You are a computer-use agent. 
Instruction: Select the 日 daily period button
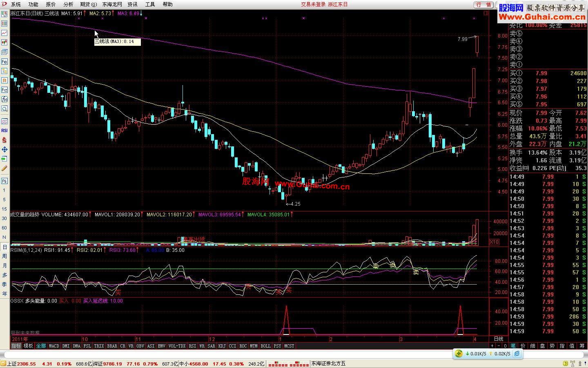[4, 247]
